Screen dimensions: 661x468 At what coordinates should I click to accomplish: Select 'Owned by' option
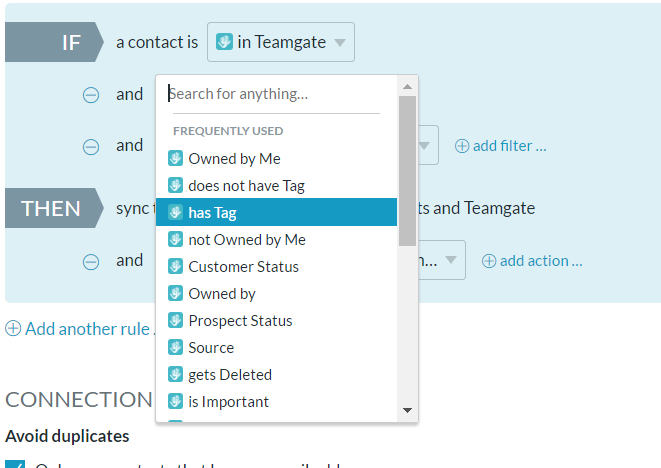pos(277,293)
